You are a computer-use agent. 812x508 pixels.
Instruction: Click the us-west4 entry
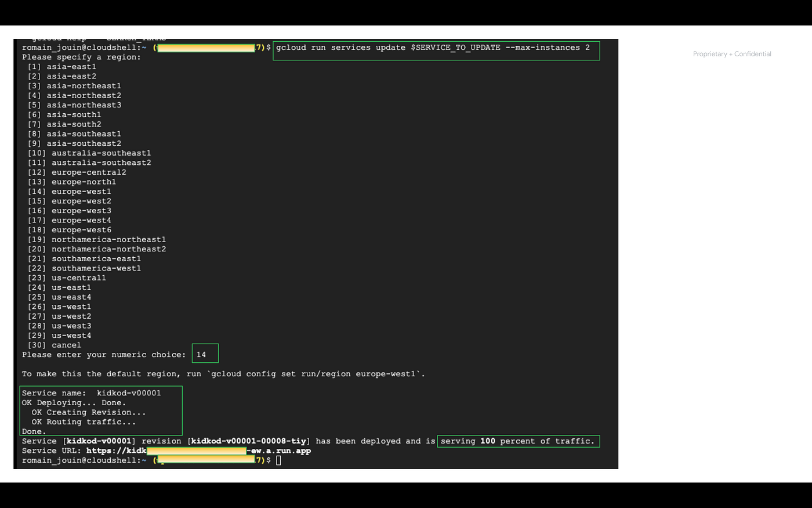coord(59,335)
